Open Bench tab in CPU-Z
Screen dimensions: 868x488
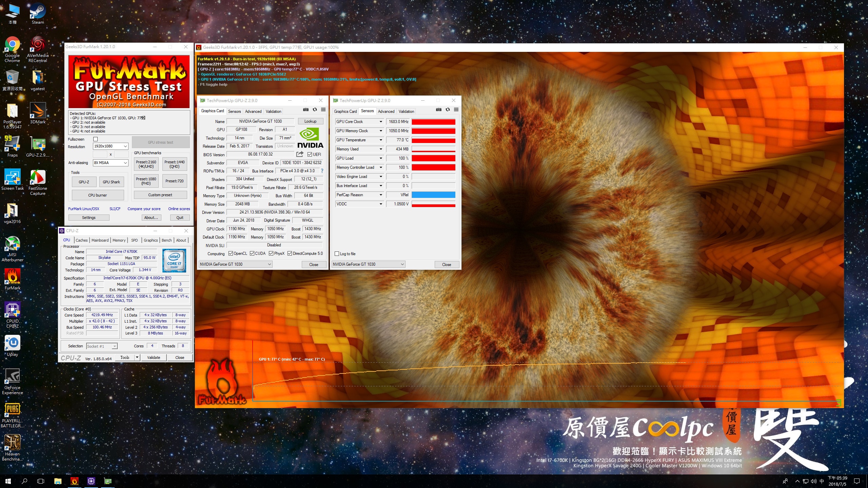coord(166,240)
